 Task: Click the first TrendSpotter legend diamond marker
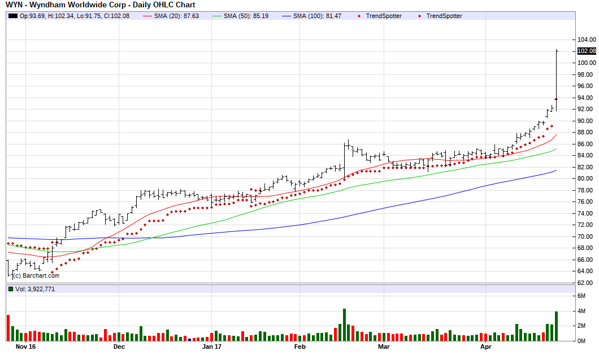[x=359, y=16]
